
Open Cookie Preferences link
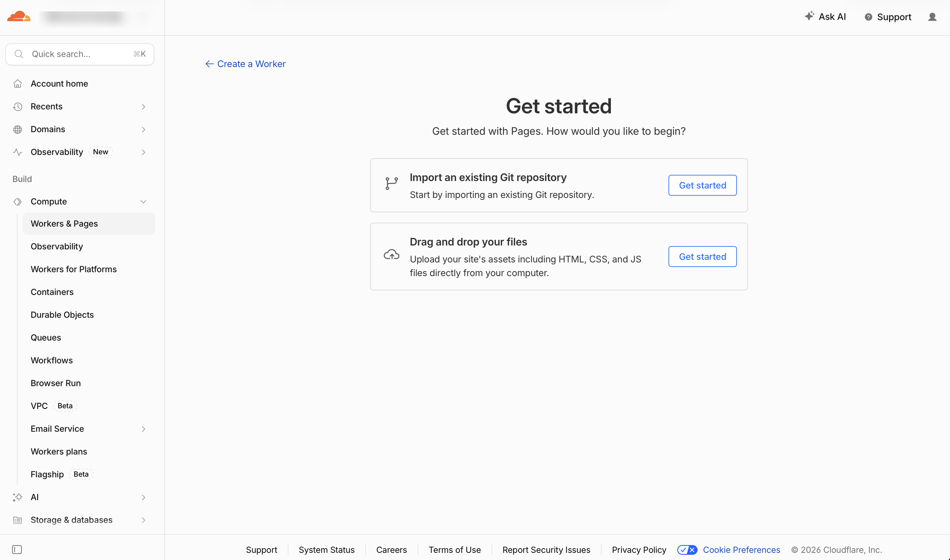(741, 550)
